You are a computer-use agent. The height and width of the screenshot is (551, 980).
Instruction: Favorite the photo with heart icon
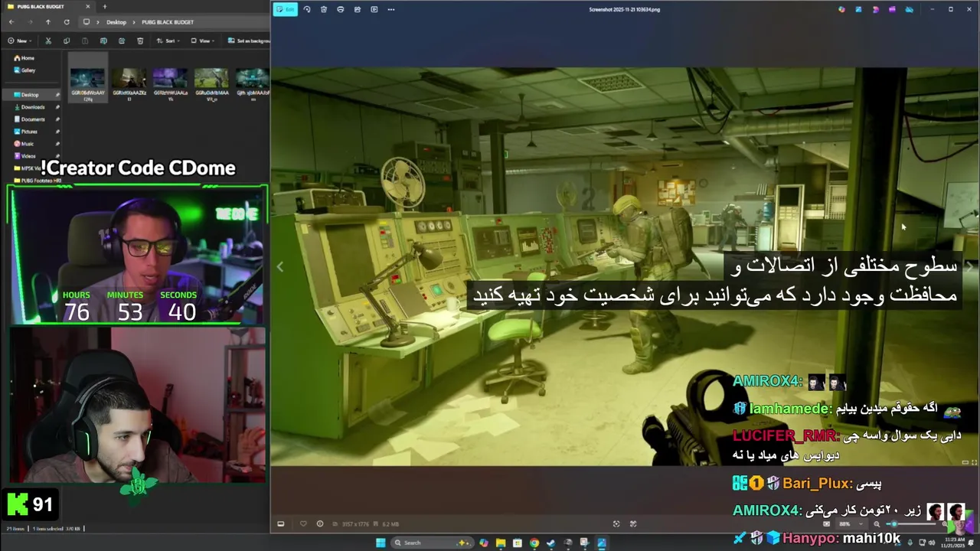pyautogui.click(x=303, y=523)
